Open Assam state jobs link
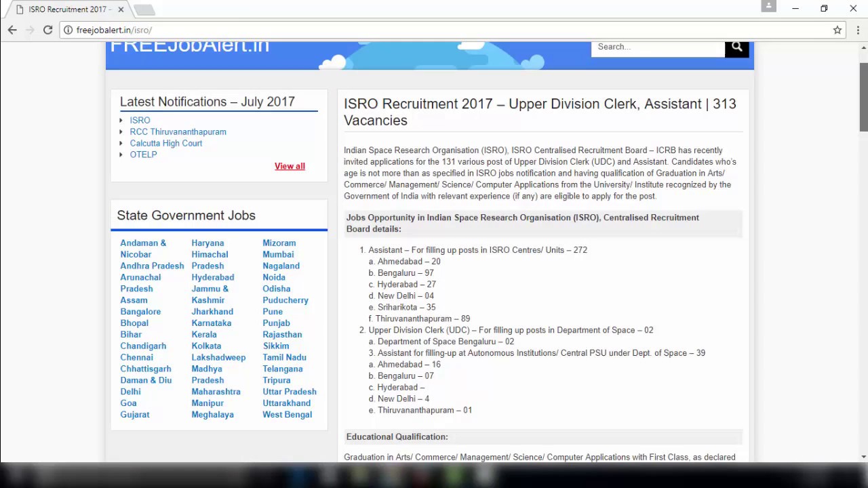Viewport: 868px width, 488px height. click(134, 300)
